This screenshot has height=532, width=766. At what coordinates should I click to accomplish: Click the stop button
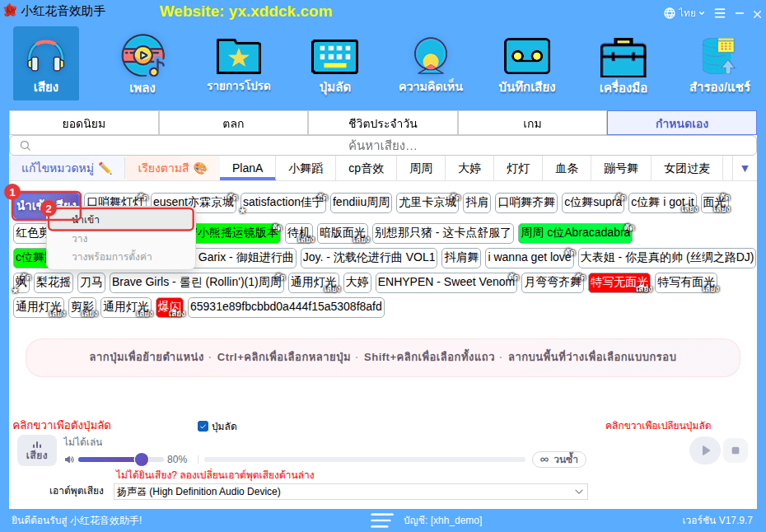click(x=736, y=450)
